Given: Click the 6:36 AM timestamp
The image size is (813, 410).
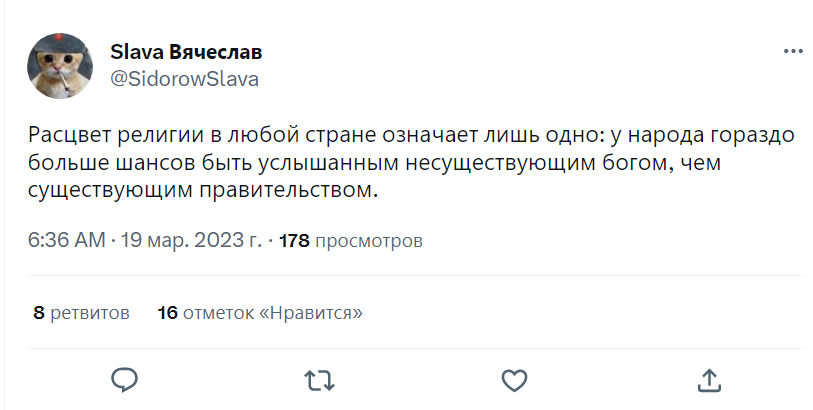Looking at the screenshot, I should [67, 241].
